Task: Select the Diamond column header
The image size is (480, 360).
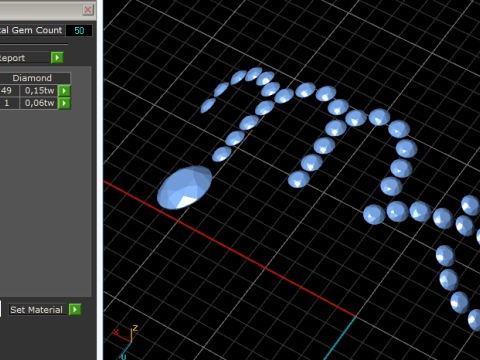Action: [35, 78]
